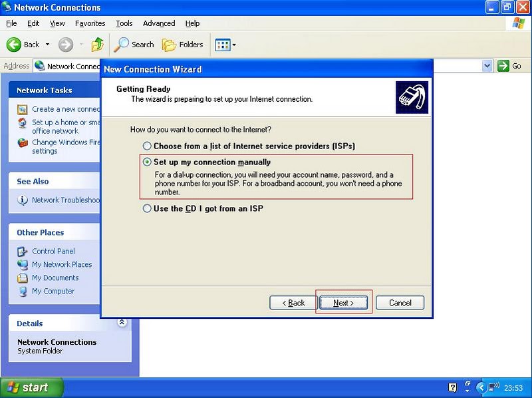Cancel the New Connection Wizard
532x398 pixels.
point(400,303)
